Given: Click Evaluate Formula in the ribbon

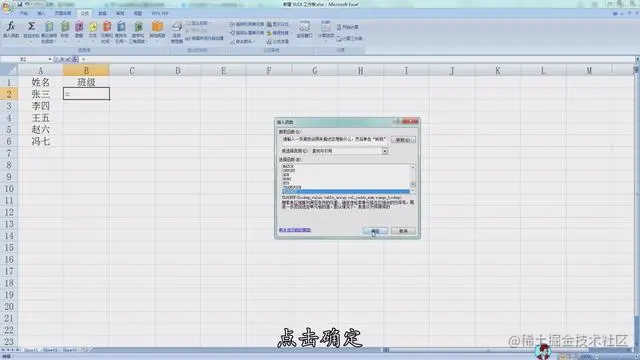Looking at the screenshot, I should pyautogui.click(x=278, y=41).
